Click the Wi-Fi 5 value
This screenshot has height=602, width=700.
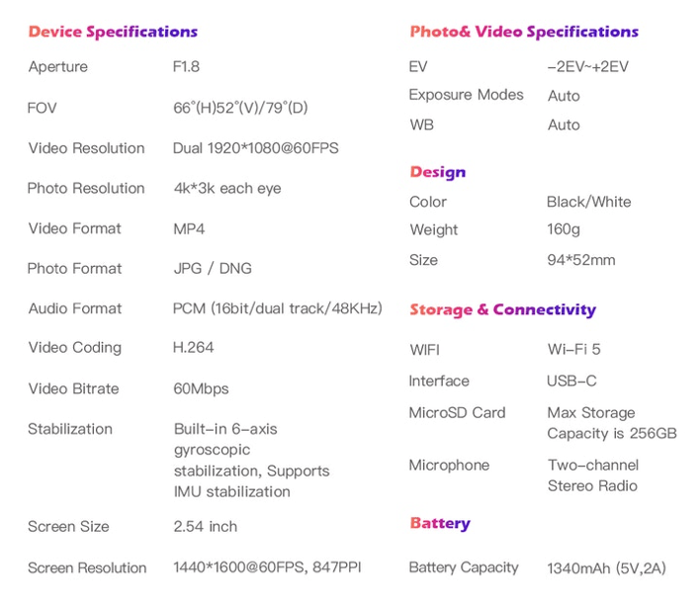(573, 350)
